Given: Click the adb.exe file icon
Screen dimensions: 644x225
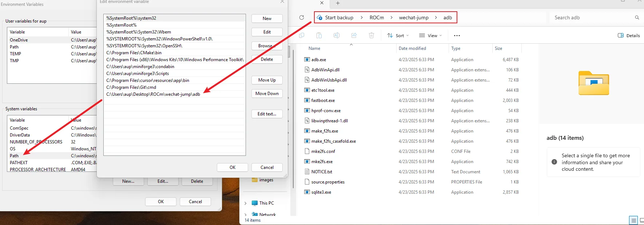Looking at the screenshot, I should (x=307, y=59).
